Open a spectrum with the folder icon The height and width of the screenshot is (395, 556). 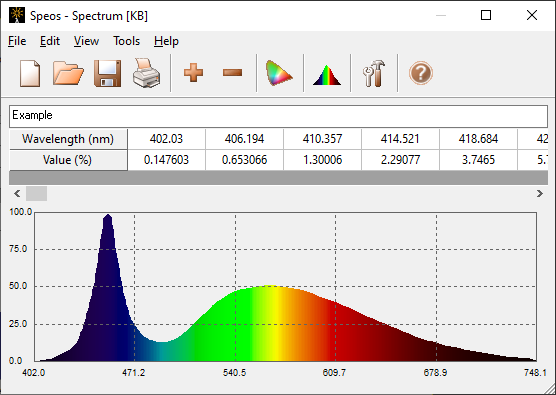click(68, 73)
